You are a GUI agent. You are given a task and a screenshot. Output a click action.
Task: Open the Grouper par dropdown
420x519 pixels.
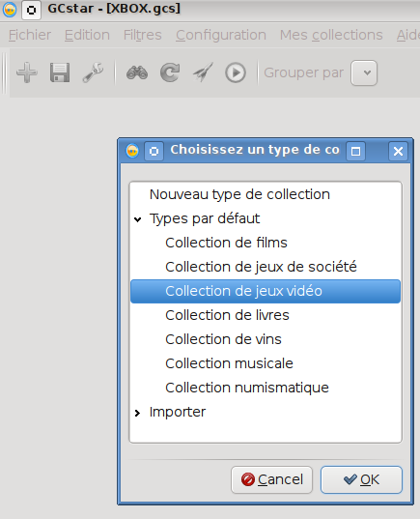(x=364, y=72)
